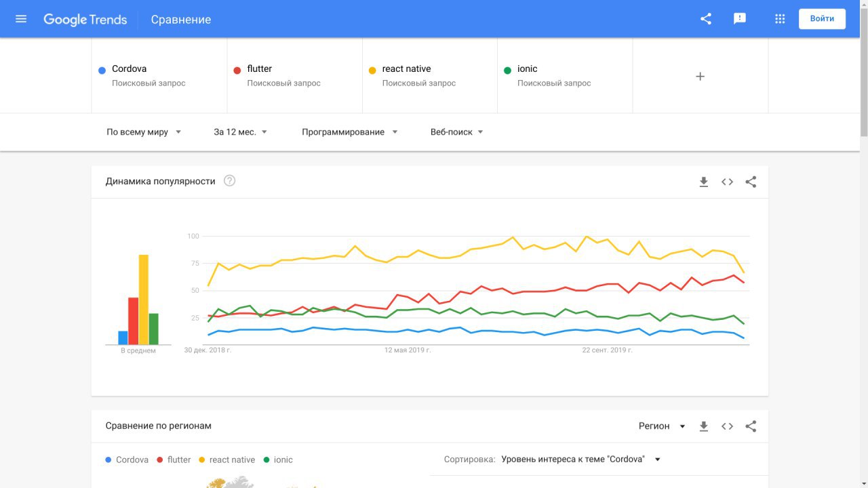The width and height of the screenshot is (868, 488).
Task: Click the share icon in the blue header
Action: point(706,19)
